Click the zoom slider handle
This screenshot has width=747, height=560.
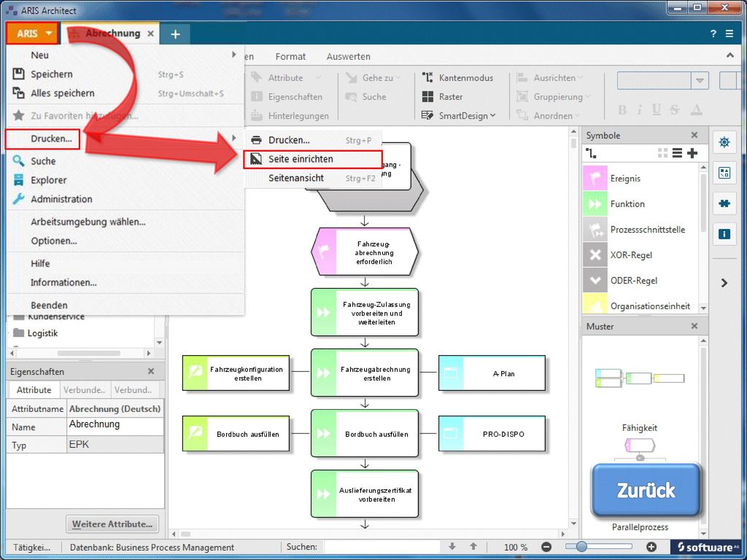(x=581, y=547)
